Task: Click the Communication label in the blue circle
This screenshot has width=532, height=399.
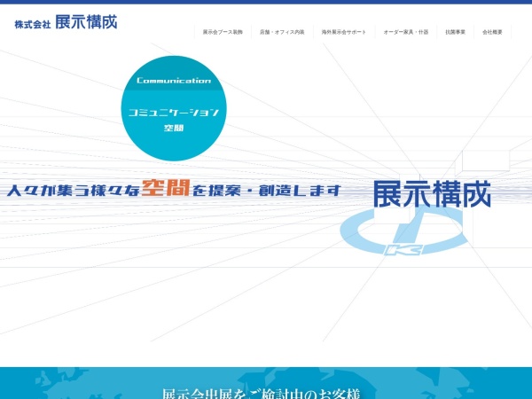Action: [174, 81]
